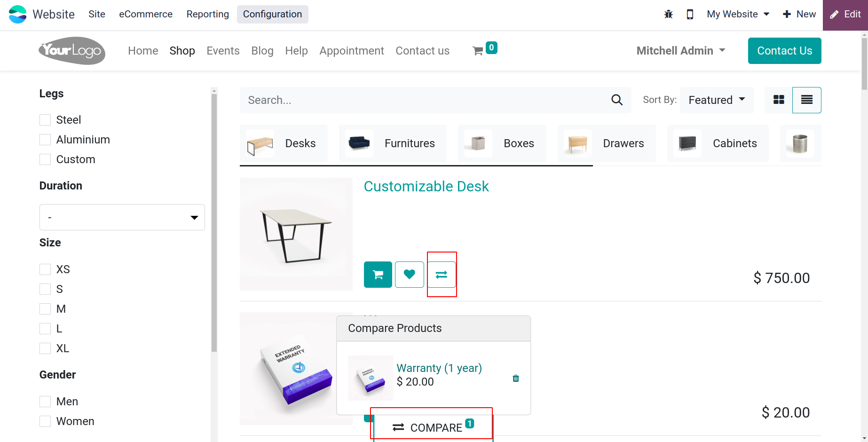868x442 pixels.
Task: Click compare arrows on Customizable Desk
Action: tap(442, 275)
